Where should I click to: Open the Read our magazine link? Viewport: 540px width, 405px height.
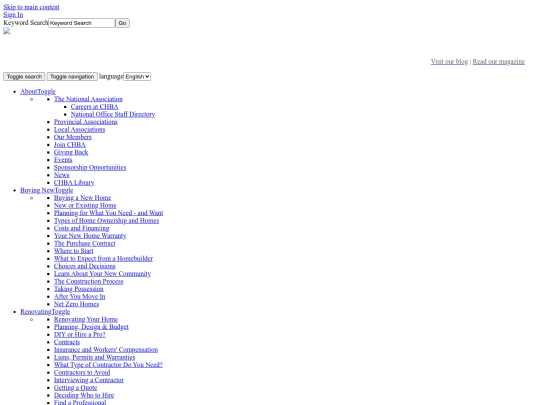tap(499, 61)
